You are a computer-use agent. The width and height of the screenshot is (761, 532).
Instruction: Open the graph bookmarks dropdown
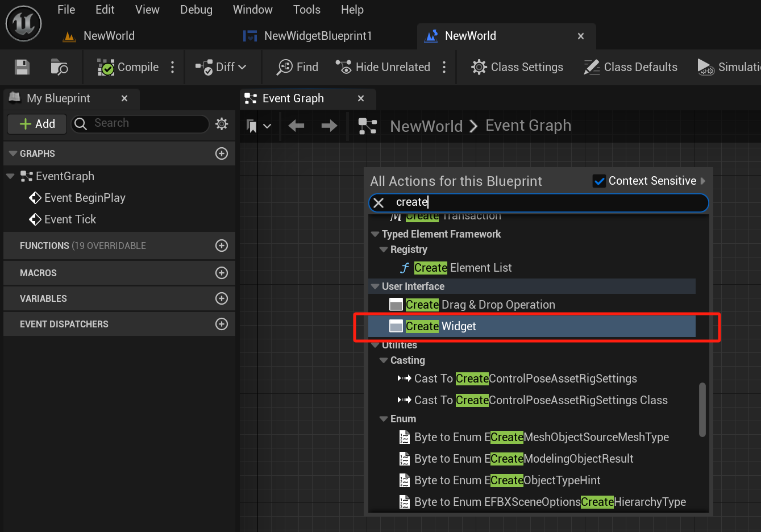tap(259, 126)
